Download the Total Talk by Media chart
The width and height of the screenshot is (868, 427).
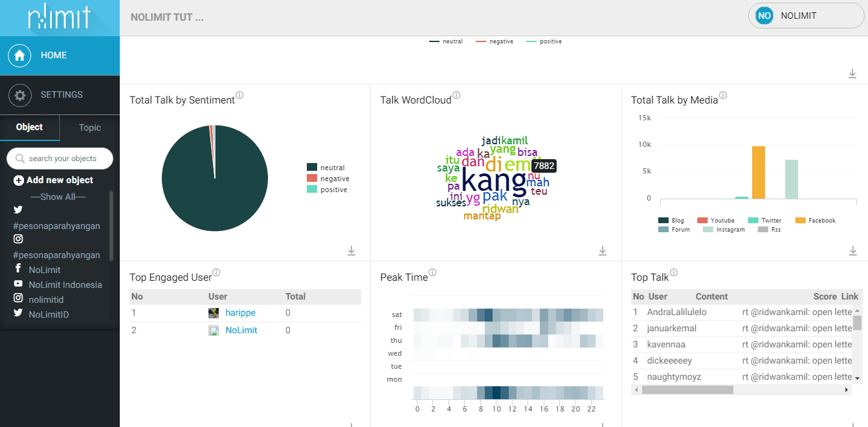click(853, 250)
